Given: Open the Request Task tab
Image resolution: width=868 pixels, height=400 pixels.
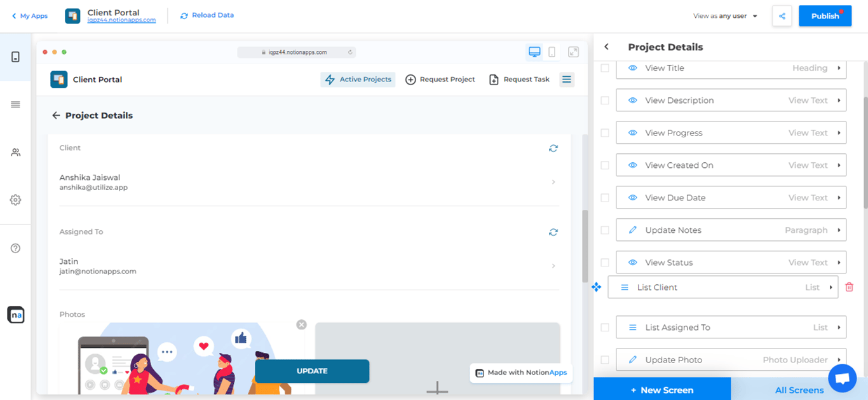Looking at the screenshot, I should pyautogui.click(x=519, y=79).
